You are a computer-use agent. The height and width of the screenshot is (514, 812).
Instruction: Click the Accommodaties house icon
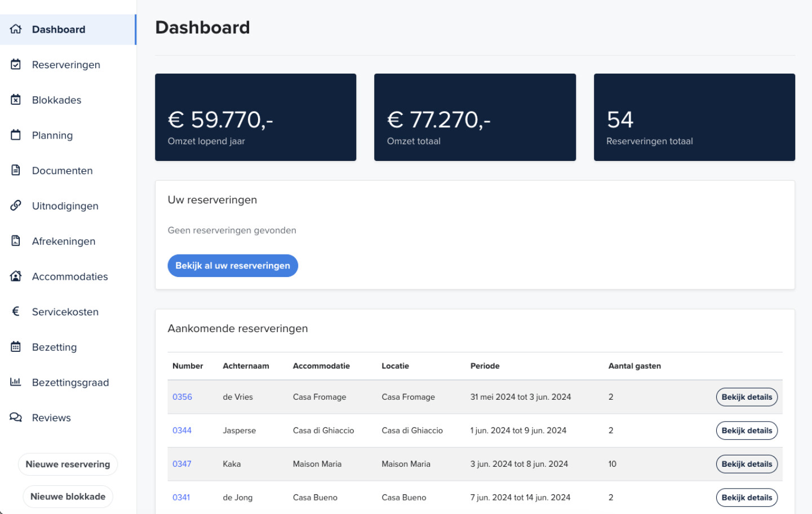(16, 276)
